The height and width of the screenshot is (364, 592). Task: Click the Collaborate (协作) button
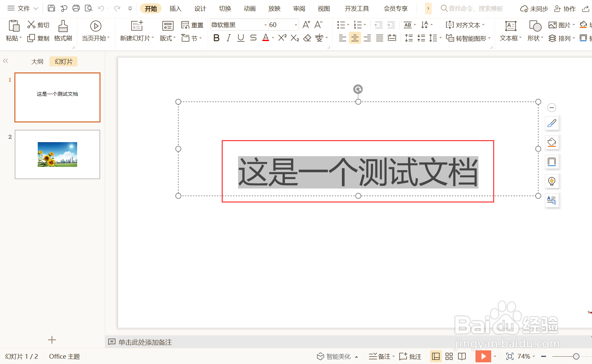click(565, 9)
